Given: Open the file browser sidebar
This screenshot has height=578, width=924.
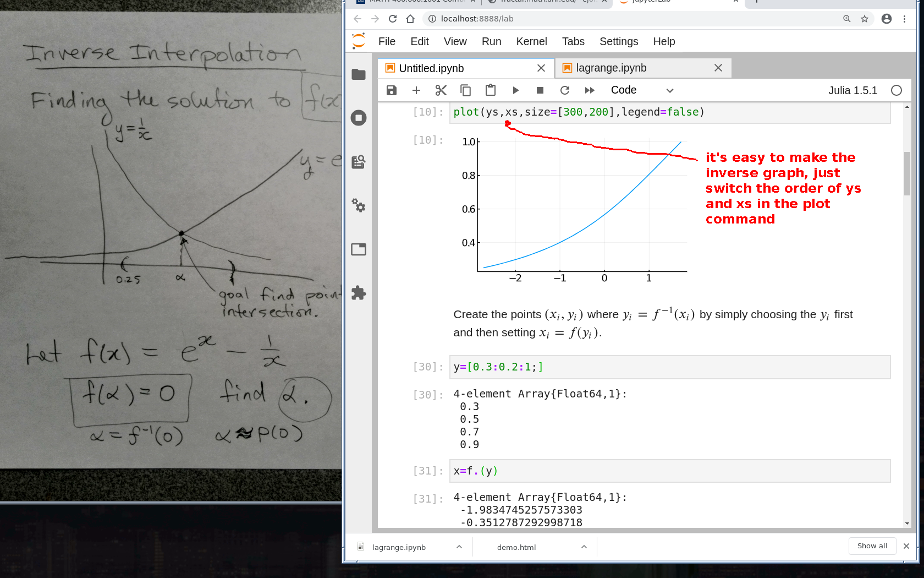Looking at the screenshot, I should pos(359,74).
